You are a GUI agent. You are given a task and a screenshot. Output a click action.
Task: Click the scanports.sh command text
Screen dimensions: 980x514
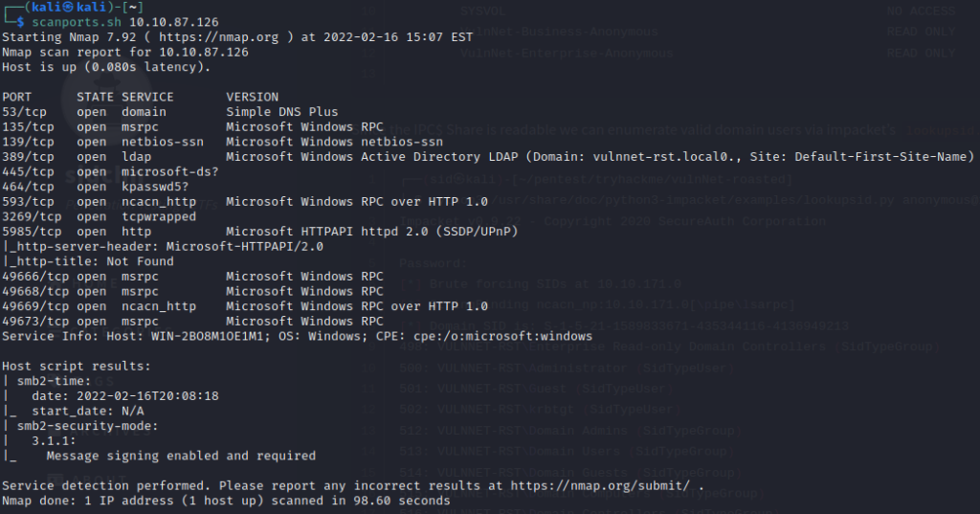(x=67, y=22)
